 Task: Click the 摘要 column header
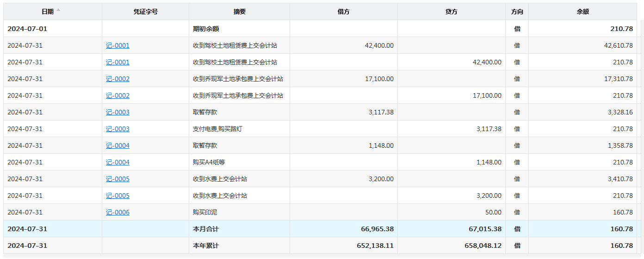(x=239, y=12)
